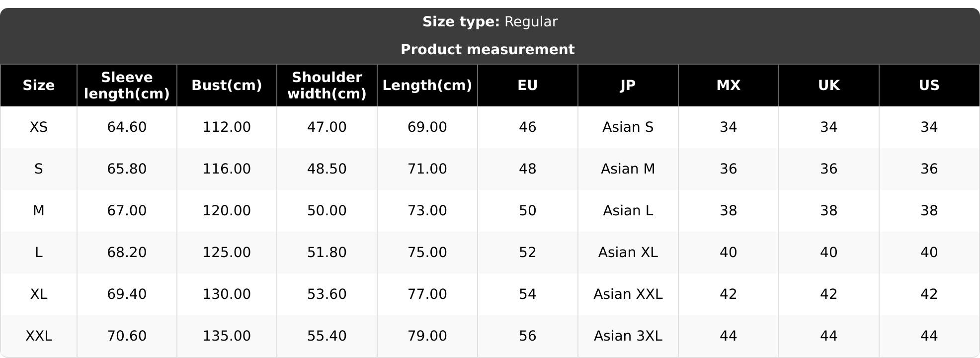Select the Shoulder width(cm) header
Viewport: 980px width, 358px height.
[327, 86]
